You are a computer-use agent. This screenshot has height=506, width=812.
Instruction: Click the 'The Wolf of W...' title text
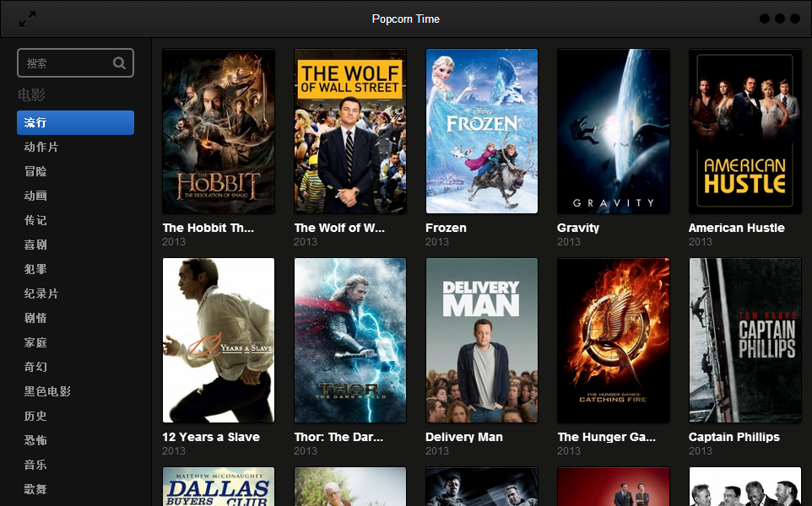coord(339,228)
